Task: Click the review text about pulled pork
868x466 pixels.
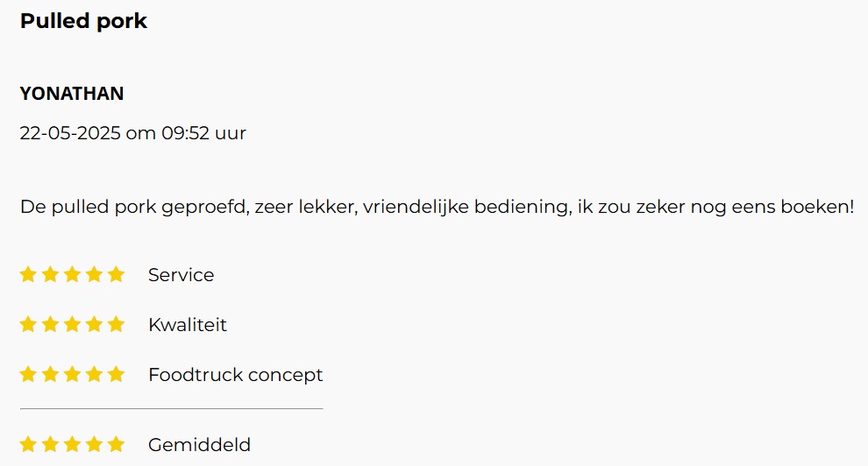Action: (x=438, y=207)
